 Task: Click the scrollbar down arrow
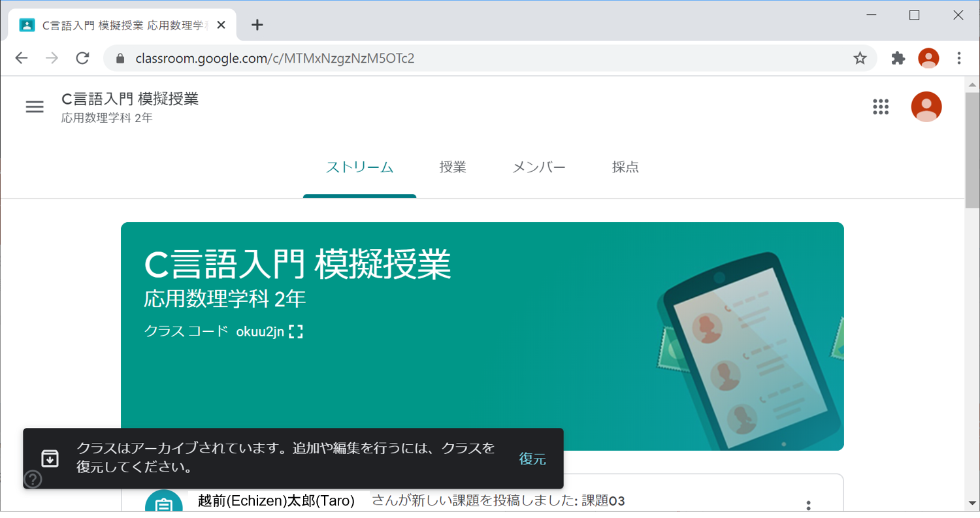(972, 504)
